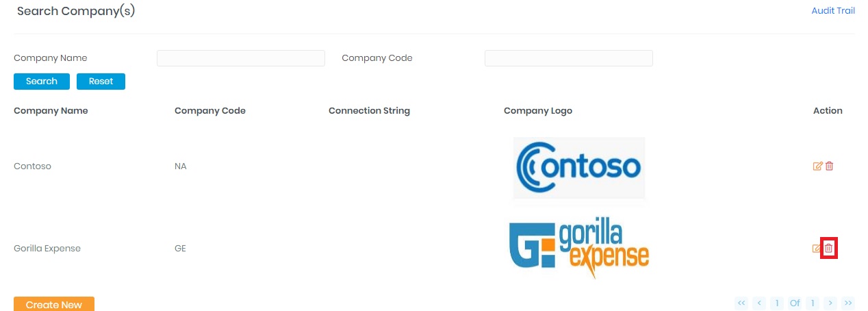Jump to last page arrow
Image resolution: width=868 pixels, height=311 pixels.
[848, 303]
